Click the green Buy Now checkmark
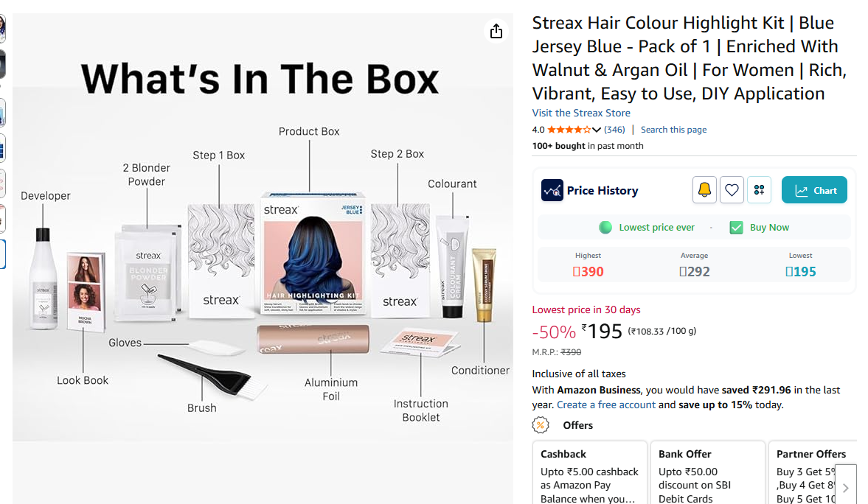Image resolution: width=868 pixels, height=504 pixels. click(736, 228)
